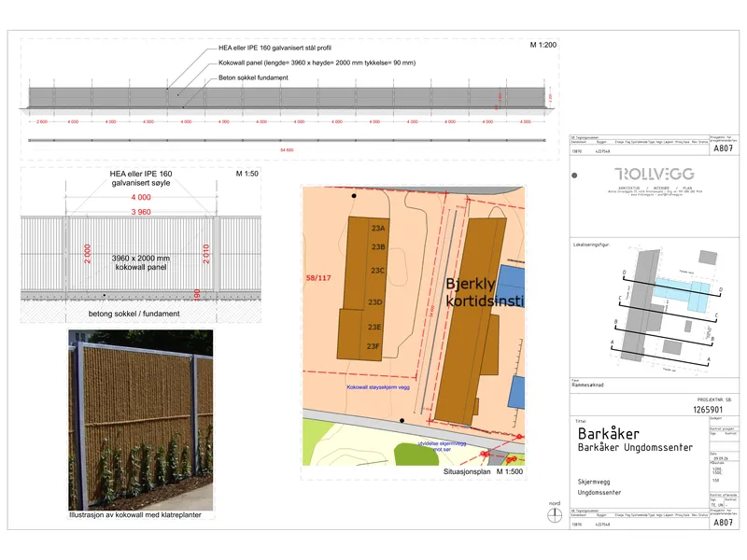Click the red "58/117" parcel number
Viewport: 747px width, 560px height.
[318, 277]
